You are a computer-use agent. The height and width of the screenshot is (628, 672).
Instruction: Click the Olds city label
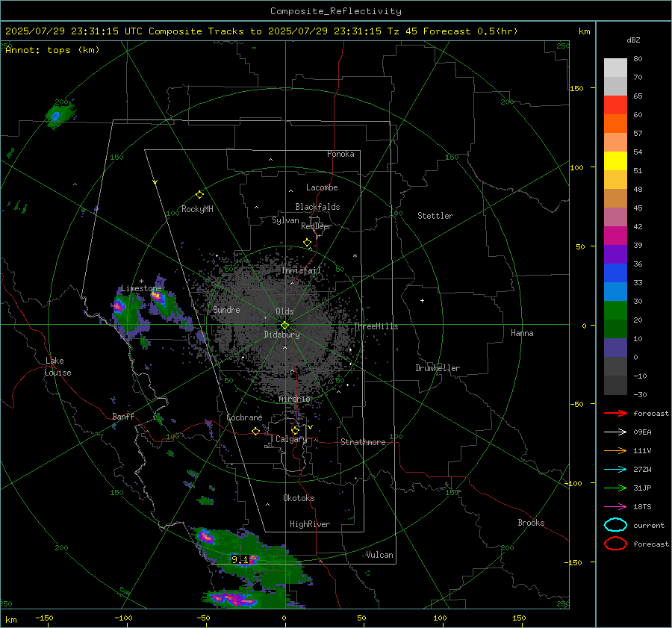(284, 311)
